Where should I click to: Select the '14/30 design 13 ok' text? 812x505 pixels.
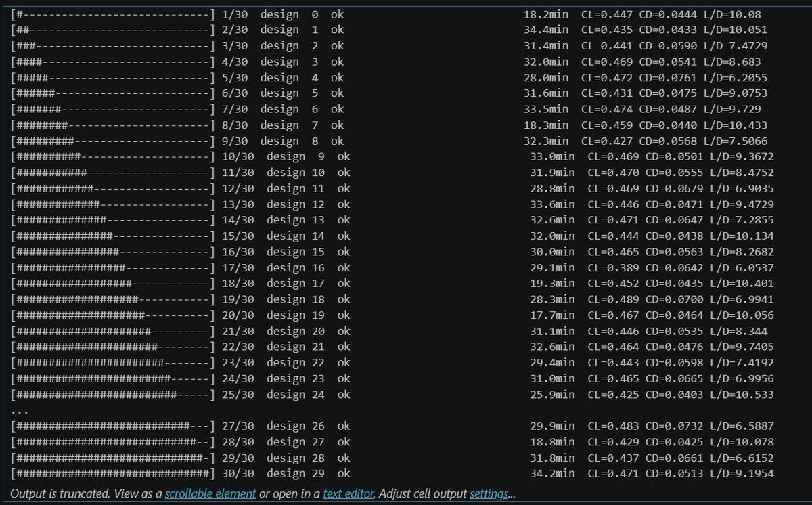[x=286, y=220]
